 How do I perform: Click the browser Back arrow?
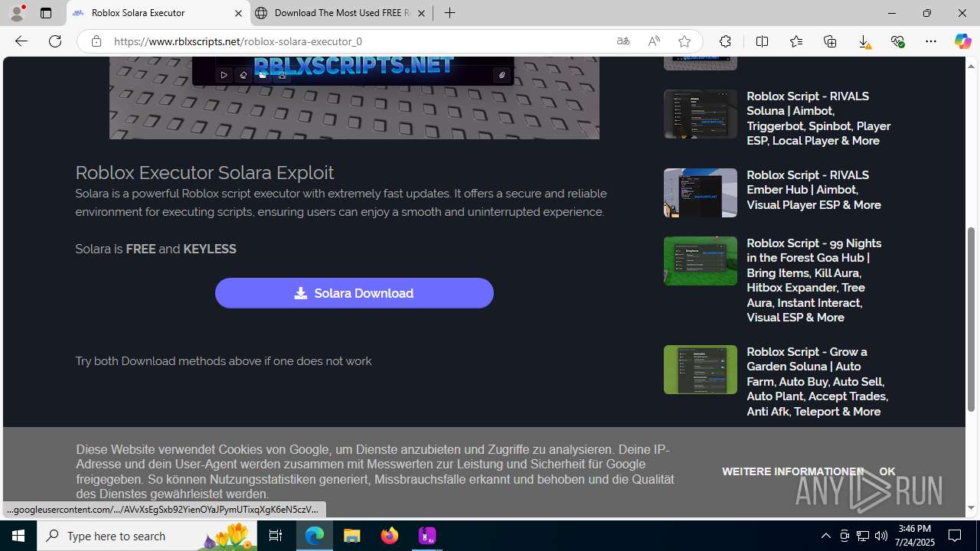(21, 41)
